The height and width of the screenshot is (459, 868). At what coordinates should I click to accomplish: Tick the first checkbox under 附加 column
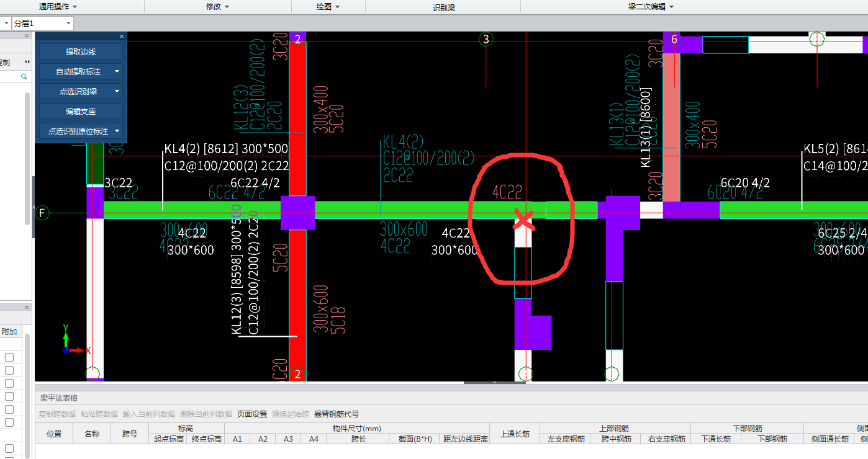10,357
